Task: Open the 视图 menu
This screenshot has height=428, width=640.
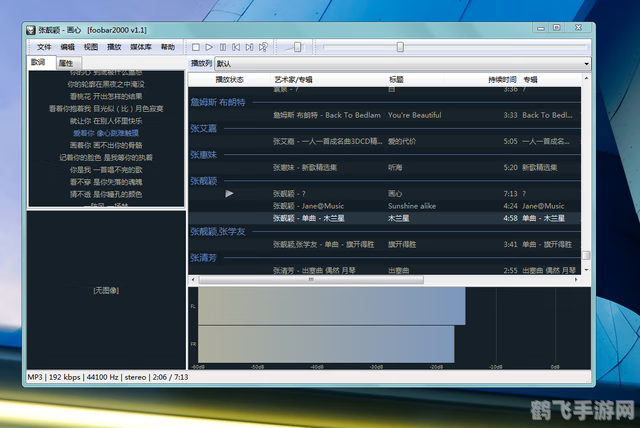Action: point(91,47)
